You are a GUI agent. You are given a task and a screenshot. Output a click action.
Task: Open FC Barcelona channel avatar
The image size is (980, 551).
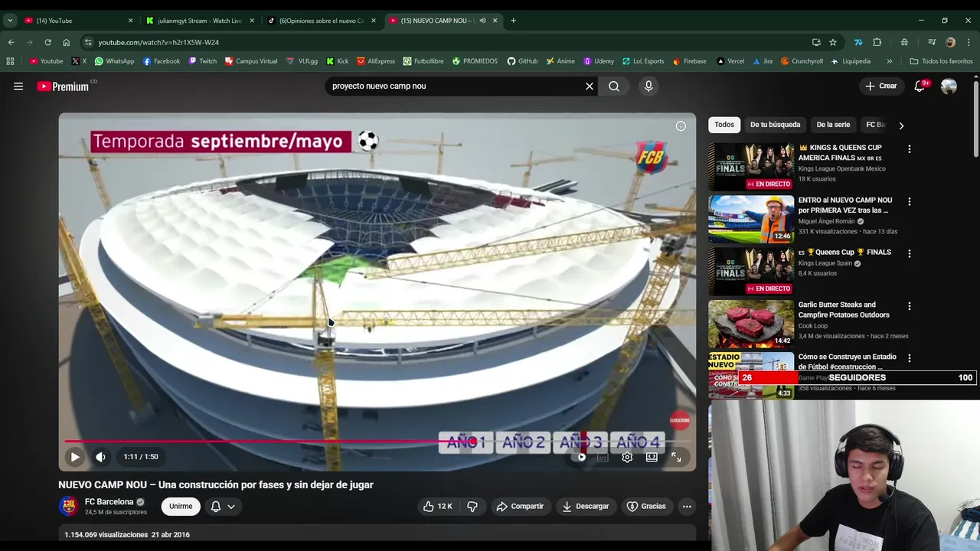point(69,506)
